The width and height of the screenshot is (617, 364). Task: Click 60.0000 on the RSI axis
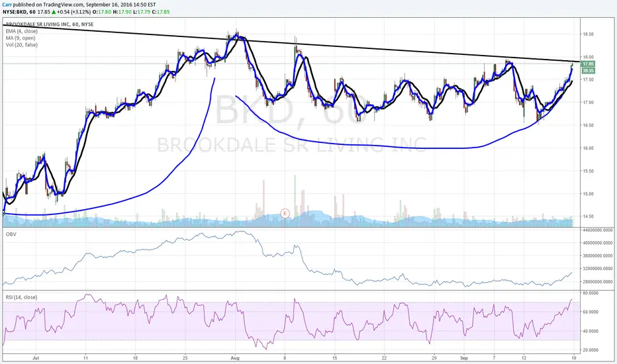click(591, 312)
